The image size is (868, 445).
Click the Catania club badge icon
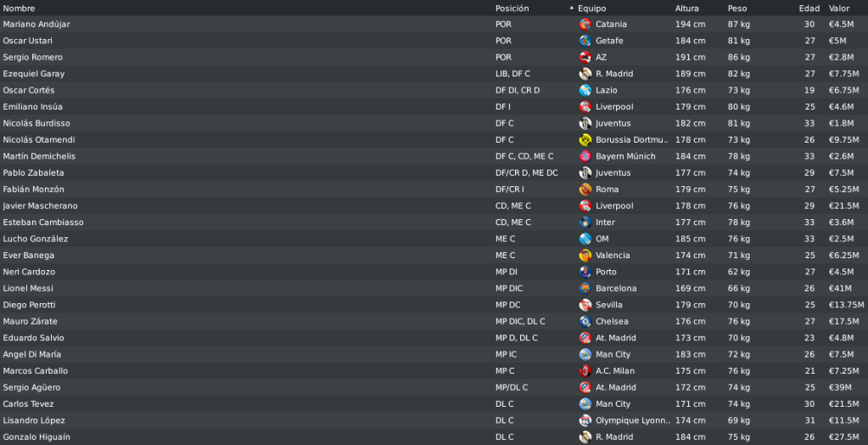tap(585, 25)
